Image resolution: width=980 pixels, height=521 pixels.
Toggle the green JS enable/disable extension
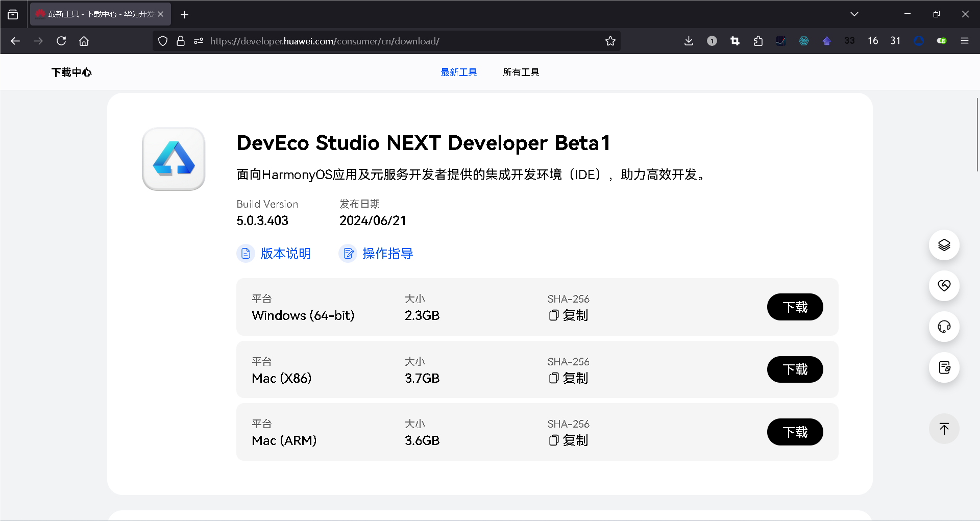pos(942,41)
